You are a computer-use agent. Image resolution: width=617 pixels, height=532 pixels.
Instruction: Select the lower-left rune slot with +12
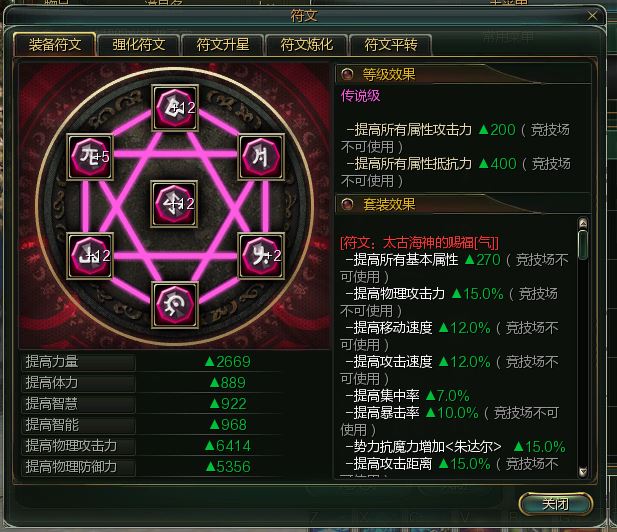[90, 255]
